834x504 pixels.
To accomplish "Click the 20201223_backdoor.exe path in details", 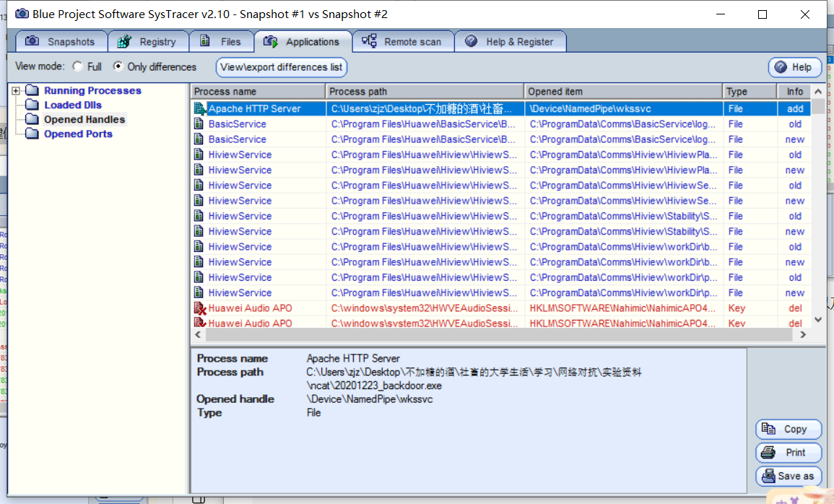I will [374, 386].
